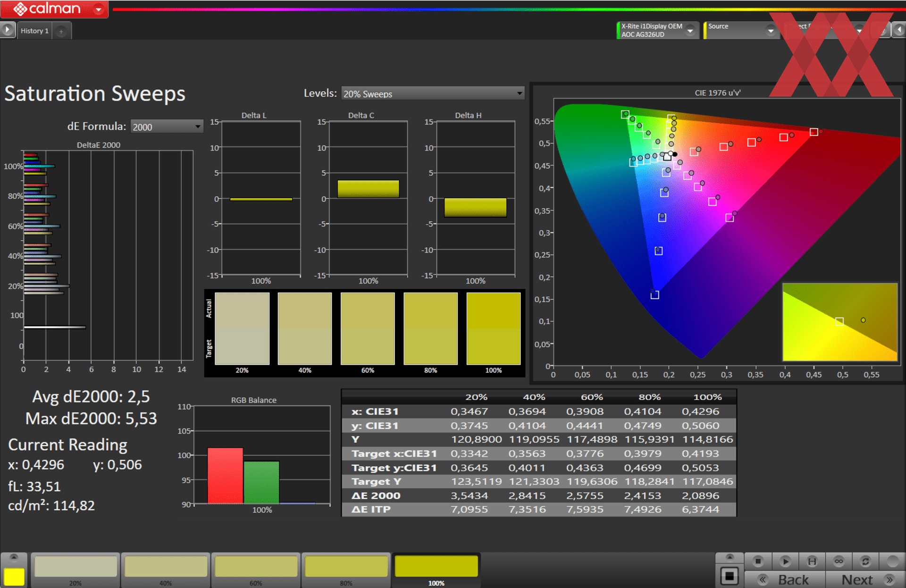Click the 40% Actual/Target comparison swatch
Screen dimensions: 906x588
305,328
